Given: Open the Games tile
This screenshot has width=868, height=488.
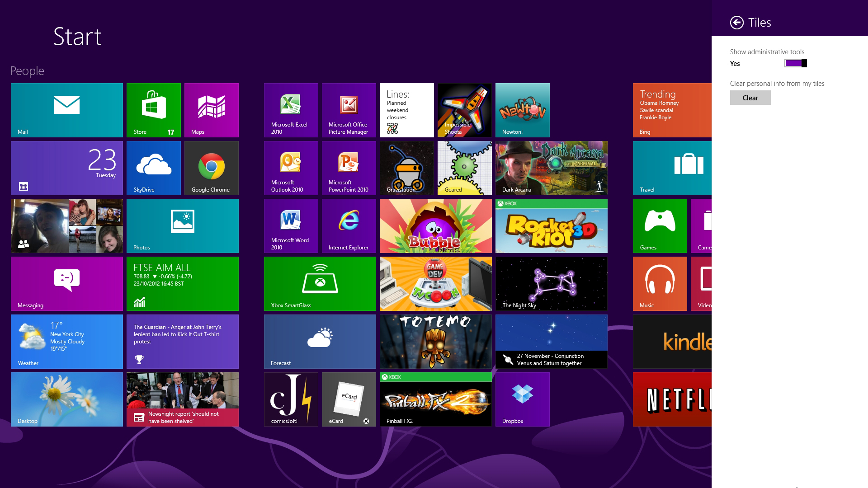Looking at the screenshot, I should point(660,226).
